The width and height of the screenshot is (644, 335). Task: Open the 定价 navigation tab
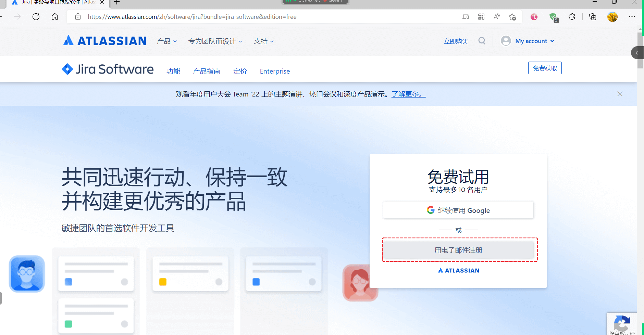pyautogui.click(x=240, y=71)
